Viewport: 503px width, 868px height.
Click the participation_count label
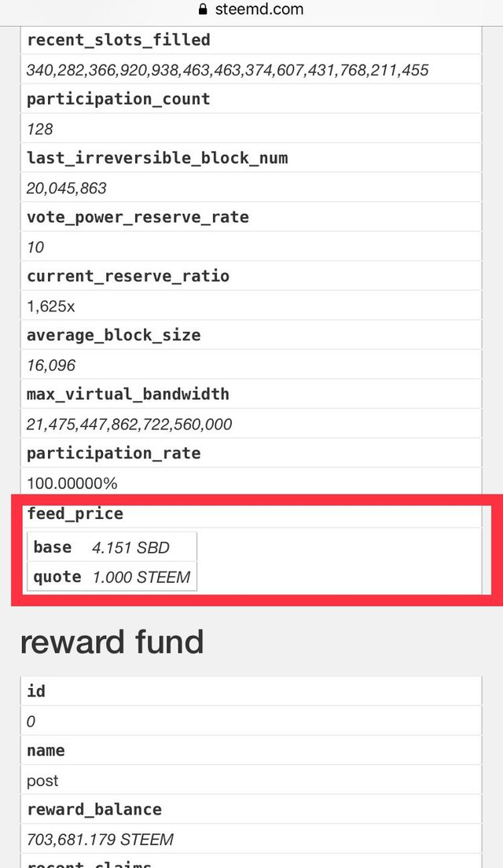pos(119,99)
